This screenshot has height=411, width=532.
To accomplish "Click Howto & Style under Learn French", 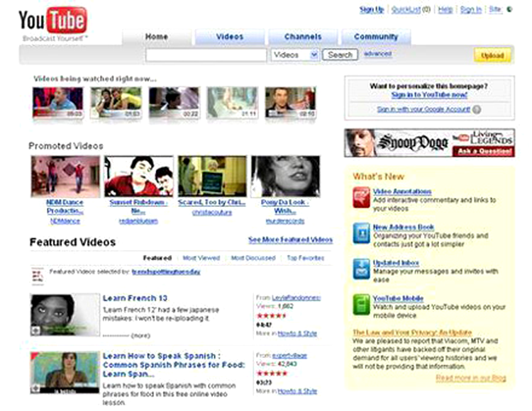I will [x=297, y=334].
